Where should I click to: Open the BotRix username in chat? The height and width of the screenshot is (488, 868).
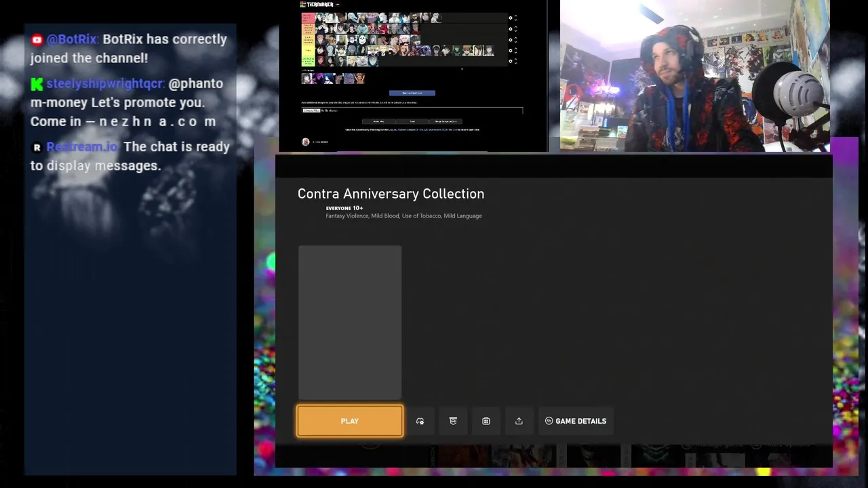tap(73, 39)
